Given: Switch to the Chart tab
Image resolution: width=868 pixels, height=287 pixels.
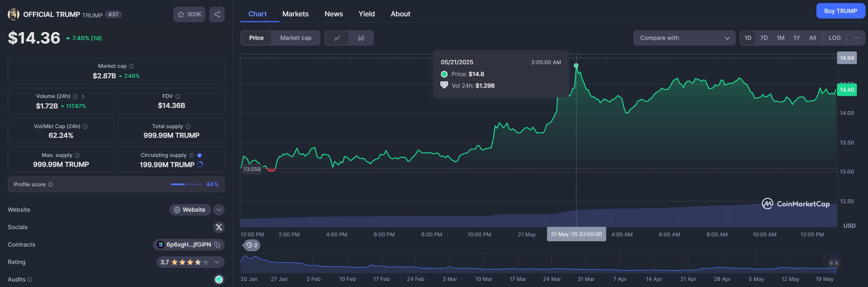Looking at the screenshot, I should pos(257,14).
